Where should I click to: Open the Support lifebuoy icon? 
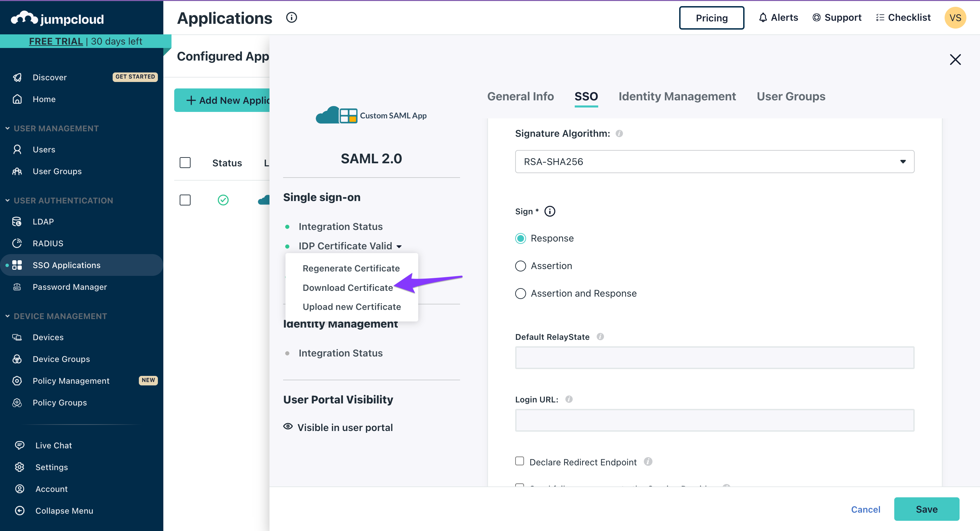click(816, 17)
